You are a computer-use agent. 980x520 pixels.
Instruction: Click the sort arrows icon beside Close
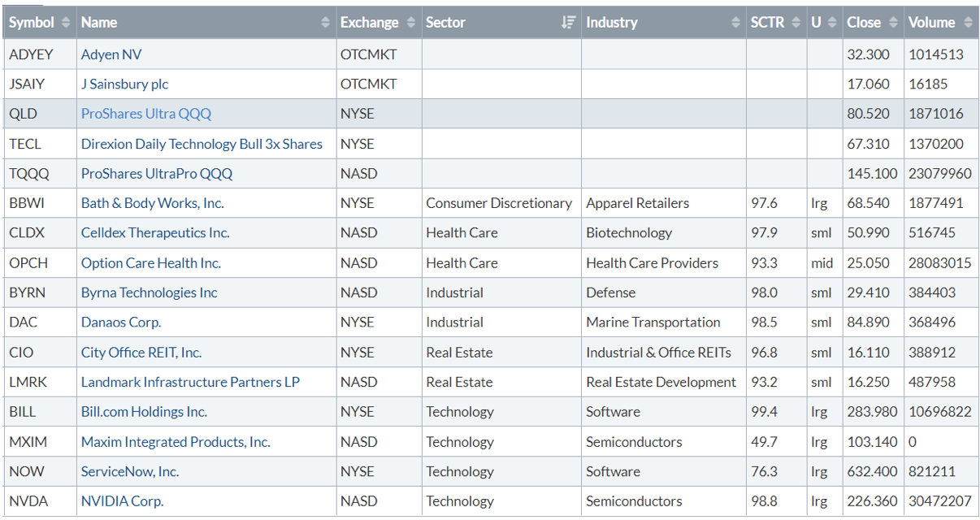pyautogui.click(x=893, y=23)
